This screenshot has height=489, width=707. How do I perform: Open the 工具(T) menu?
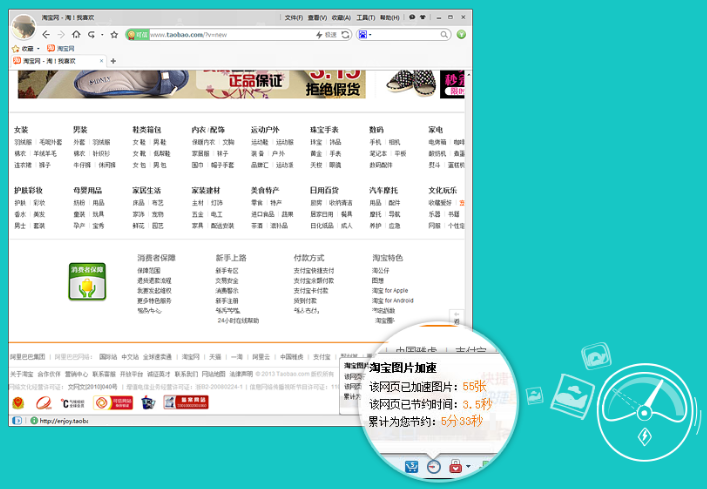pos(366,18)
